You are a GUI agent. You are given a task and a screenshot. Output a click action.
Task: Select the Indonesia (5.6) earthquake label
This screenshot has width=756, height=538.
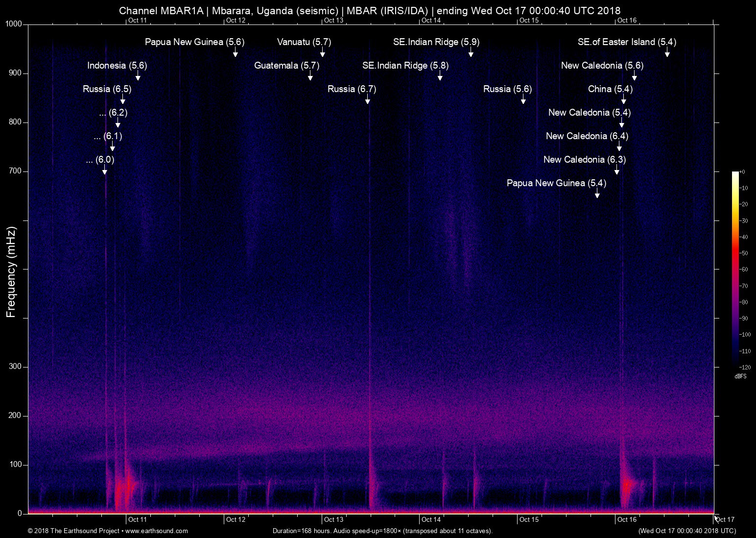(x=117, y=65)
